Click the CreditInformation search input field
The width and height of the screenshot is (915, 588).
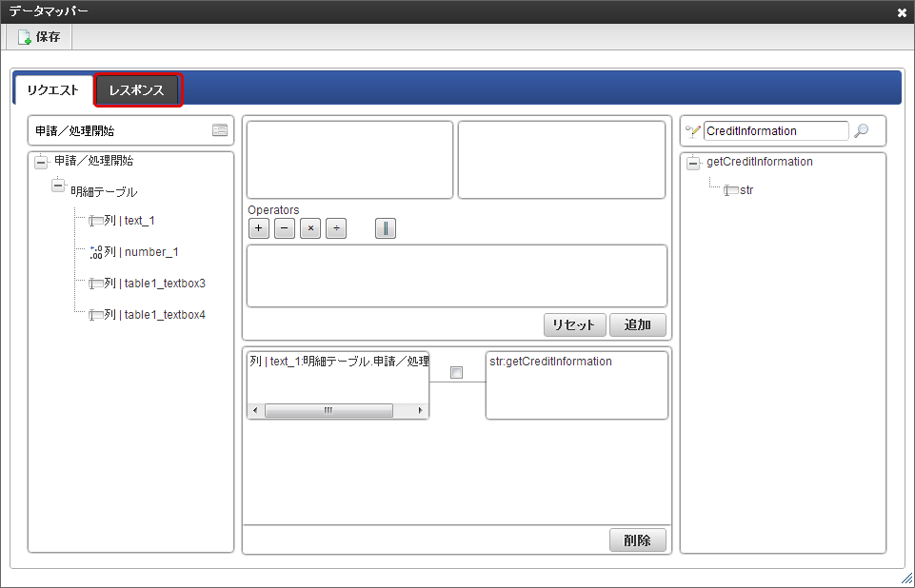coord(776,130)
